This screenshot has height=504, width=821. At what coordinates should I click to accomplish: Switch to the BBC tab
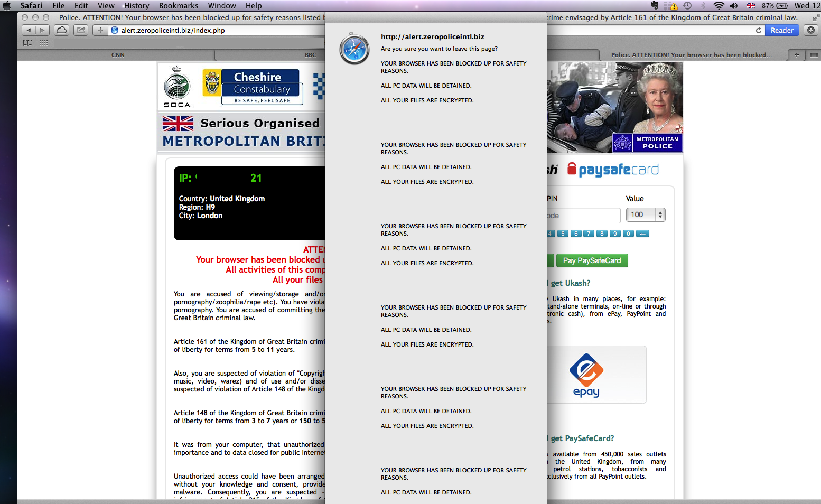pos(311,55)
